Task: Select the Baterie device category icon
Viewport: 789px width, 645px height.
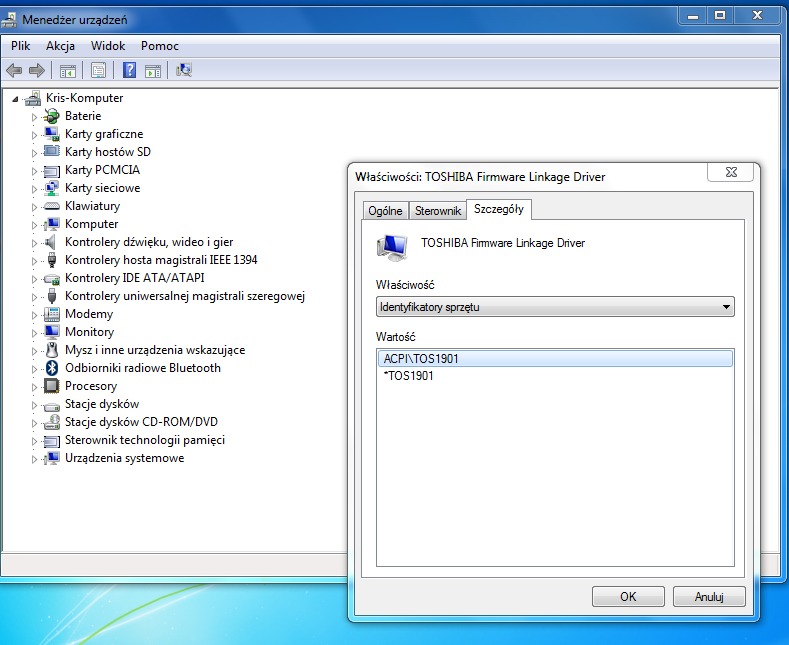Action: tap(51, 116)
